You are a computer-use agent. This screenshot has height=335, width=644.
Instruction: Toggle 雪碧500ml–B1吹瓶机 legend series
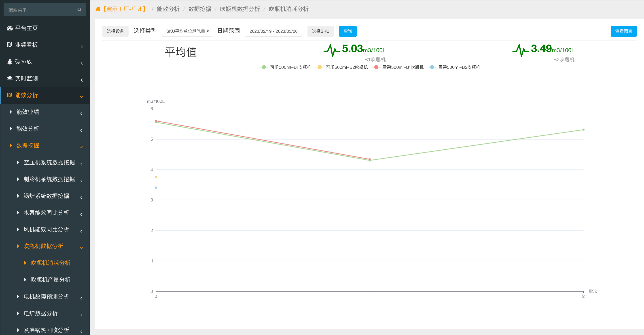[398, 67]
